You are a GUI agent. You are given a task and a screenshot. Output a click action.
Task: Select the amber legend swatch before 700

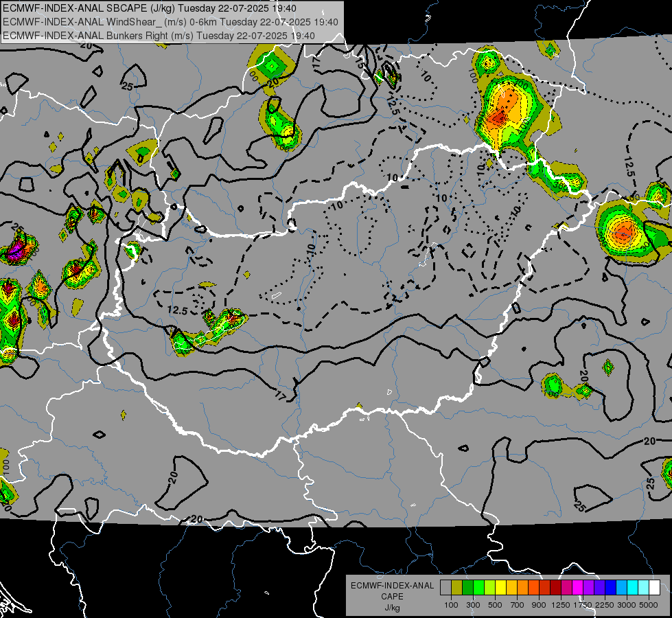[x=511, y=588]
